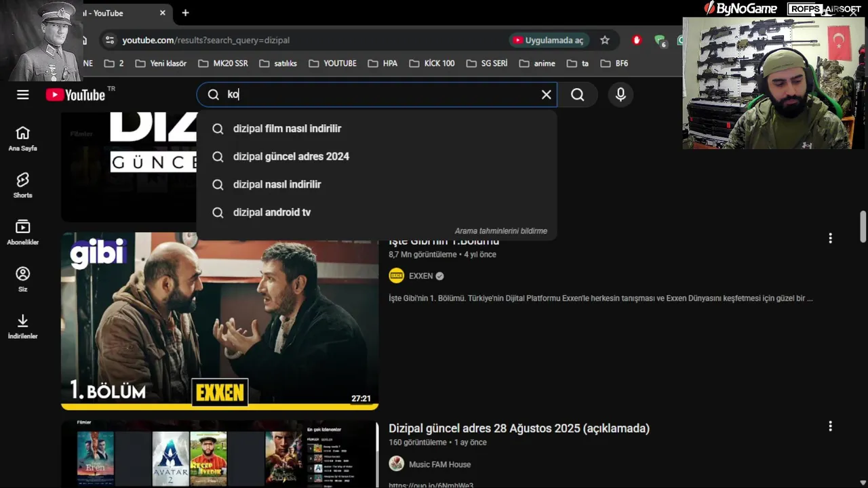Open site info icon in address bar

tap(109, 40)
